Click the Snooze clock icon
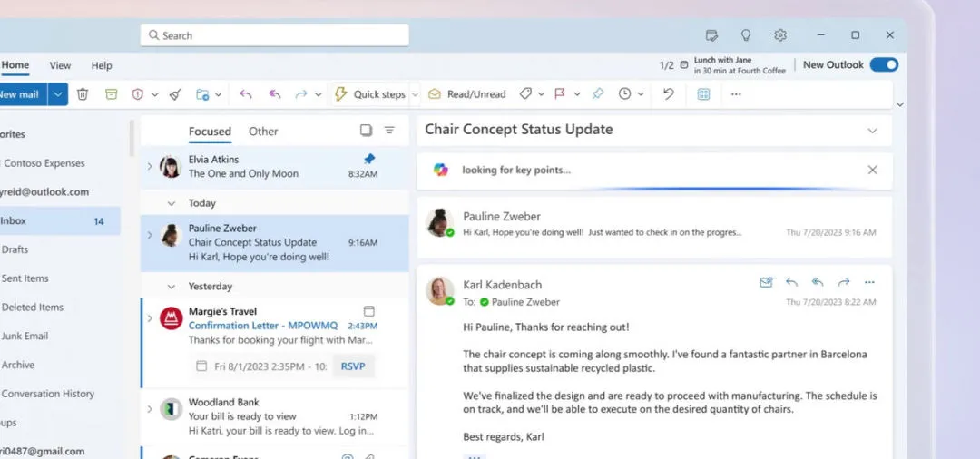 [x=625, y=94]
